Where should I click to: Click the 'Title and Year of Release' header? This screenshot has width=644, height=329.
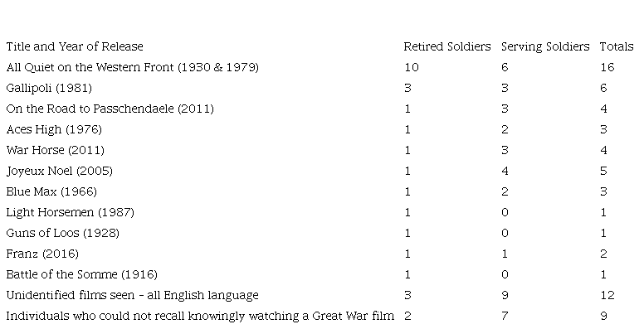point(75,46)
